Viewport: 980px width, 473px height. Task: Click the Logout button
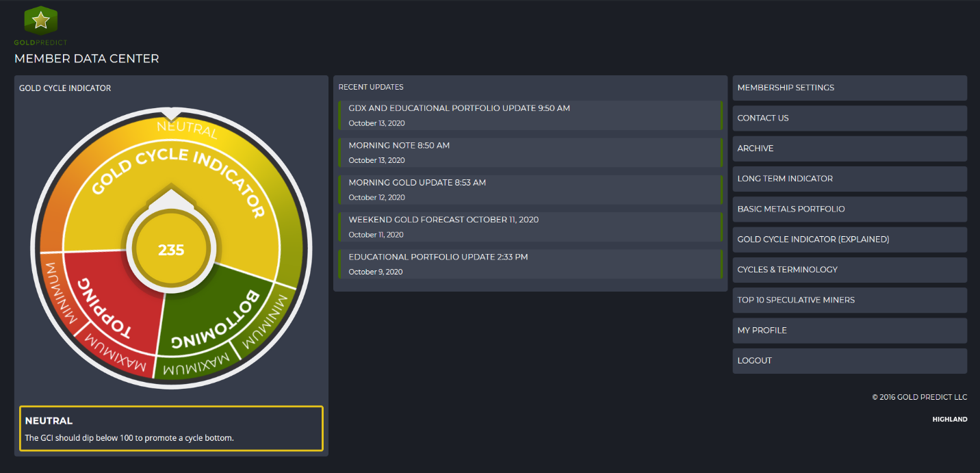tap(849, 361)
